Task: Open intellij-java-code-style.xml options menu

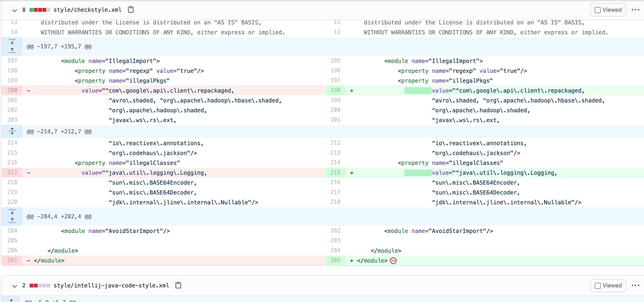Action: click(x=635, y=285)
